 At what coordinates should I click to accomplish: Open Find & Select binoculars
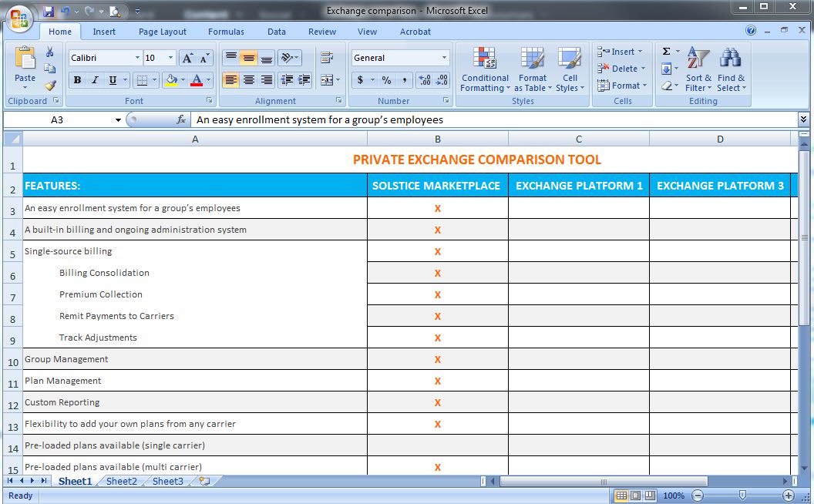pyautogui.click(x=731, y=69)
